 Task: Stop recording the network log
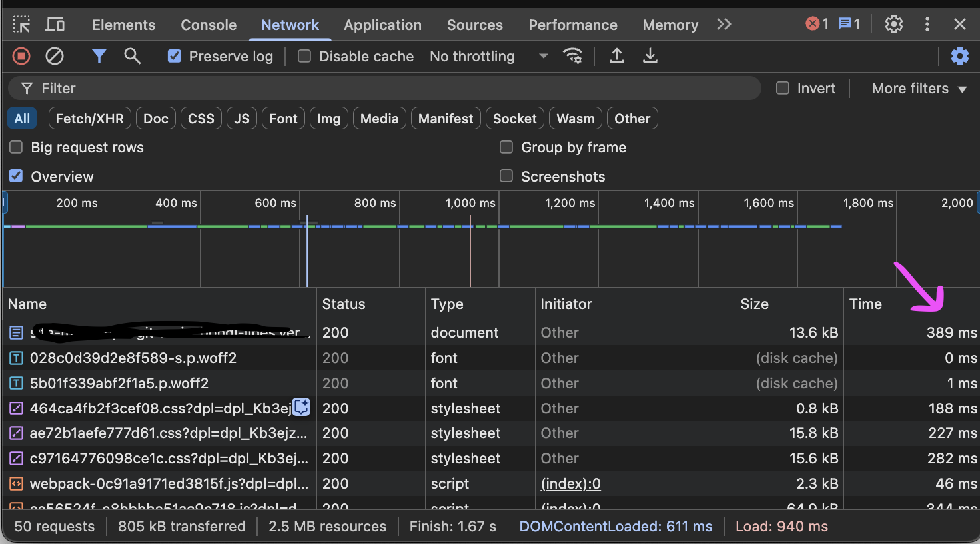click(x=21, y=56)
